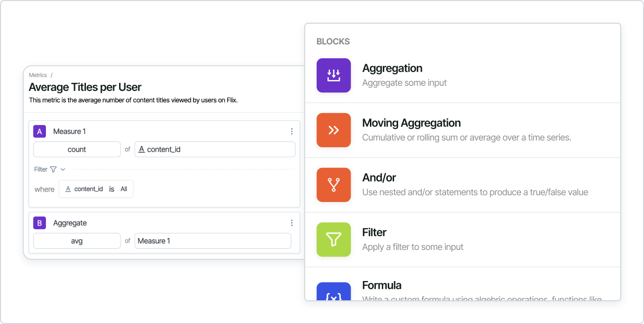Open the avg function dropdown
This screenshot has width=644, height=324.
coord(77,241)
